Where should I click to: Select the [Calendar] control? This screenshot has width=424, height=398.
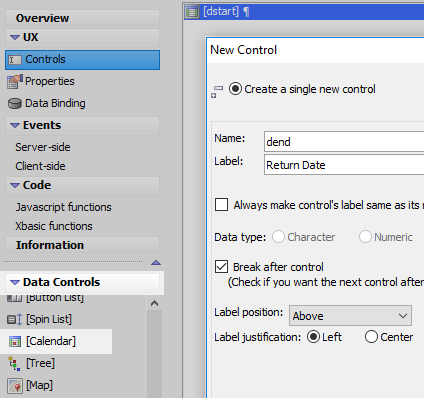51,341
